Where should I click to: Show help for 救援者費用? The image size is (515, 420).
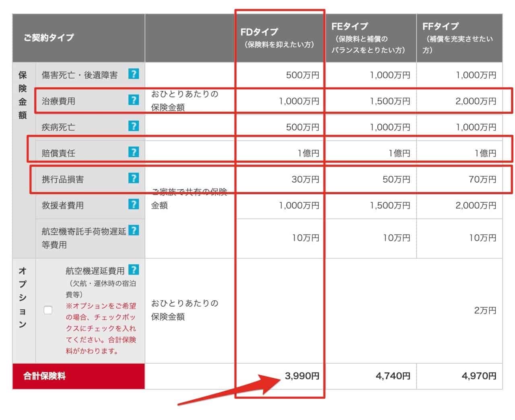point(133,204)
